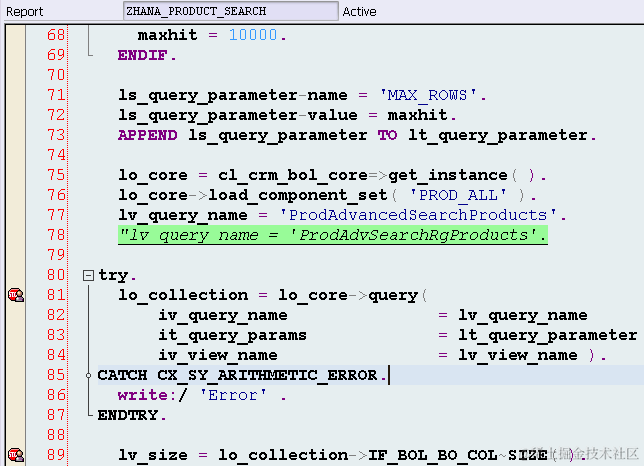Click the Active status label
The width and height of the screenshot is (644, 466).
click(359, 11)
